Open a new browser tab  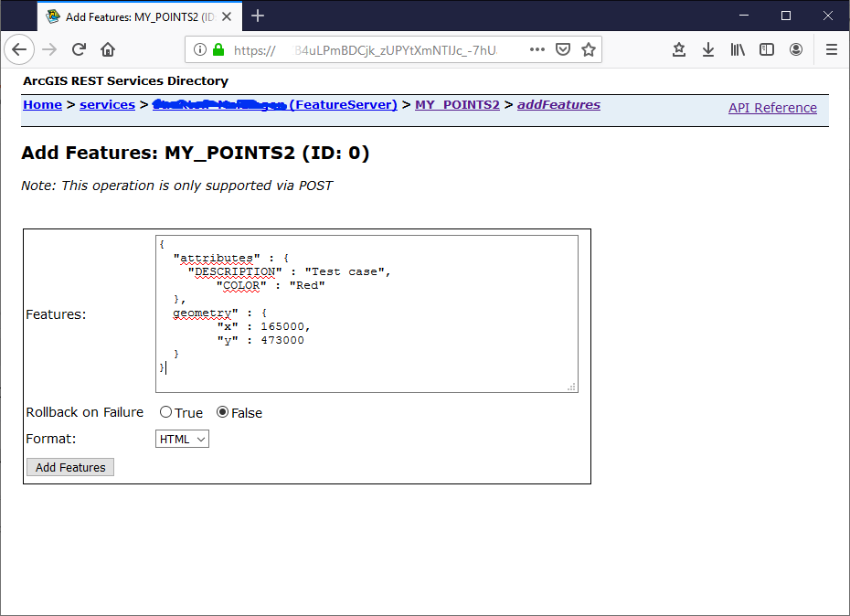(258, 16)
